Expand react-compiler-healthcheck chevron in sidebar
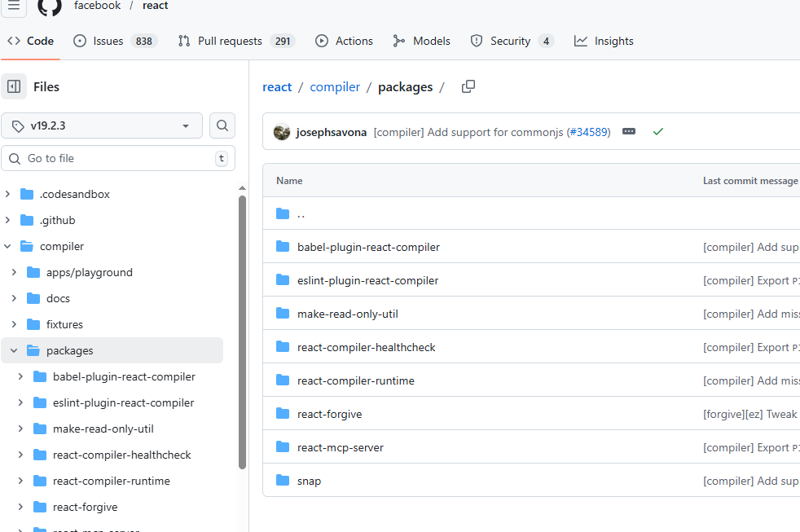 21,455
